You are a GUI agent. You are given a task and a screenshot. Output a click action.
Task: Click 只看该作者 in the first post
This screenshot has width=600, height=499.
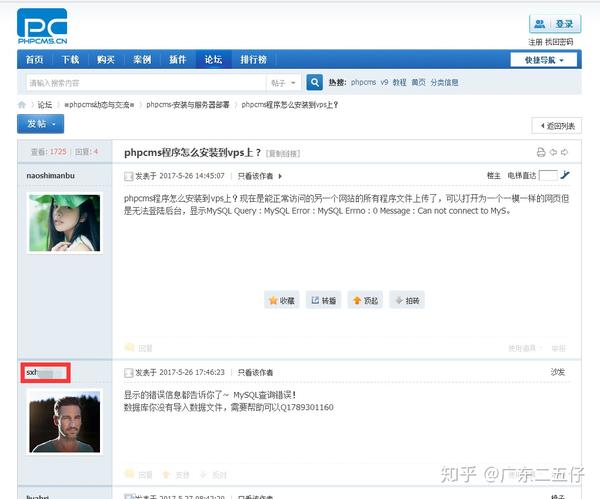click(255, 176)
